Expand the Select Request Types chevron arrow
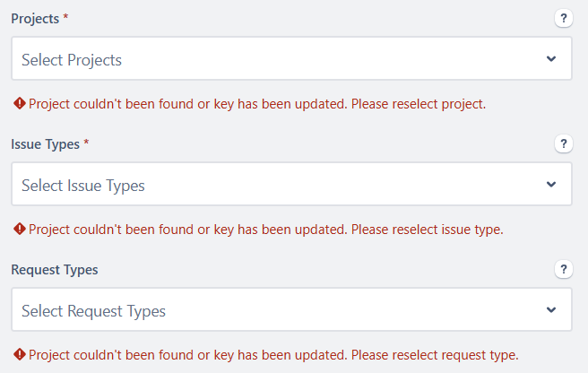The width and height of the screenshot is (588, 373). [551, 310]
